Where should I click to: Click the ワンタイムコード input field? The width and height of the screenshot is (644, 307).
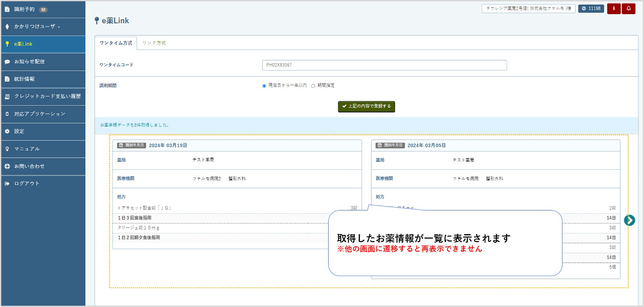click(x=384, y=65)
